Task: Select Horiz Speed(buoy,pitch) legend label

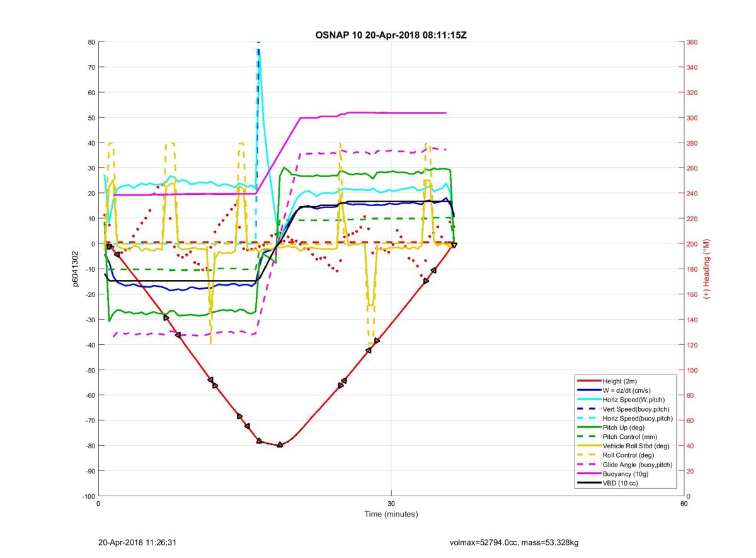Action: pyautogui.click(x=638, y=418)
